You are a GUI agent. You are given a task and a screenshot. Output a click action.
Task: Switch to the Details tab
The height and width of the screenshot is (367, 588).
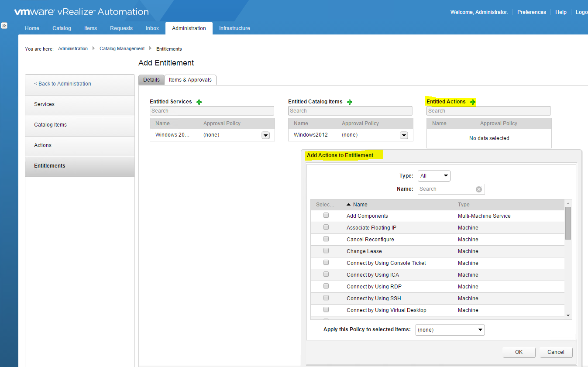click(x=151, y=80)
